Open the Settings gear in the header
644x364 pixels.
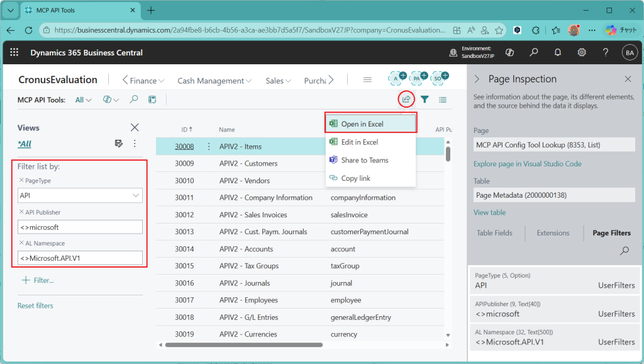click(x=582, y=53)
